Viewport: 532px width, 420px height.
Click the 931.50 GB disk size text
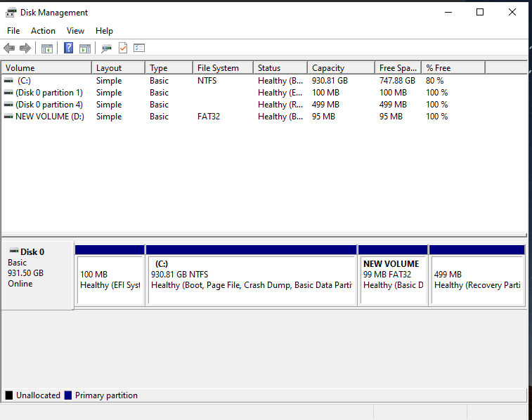[25, 273]
